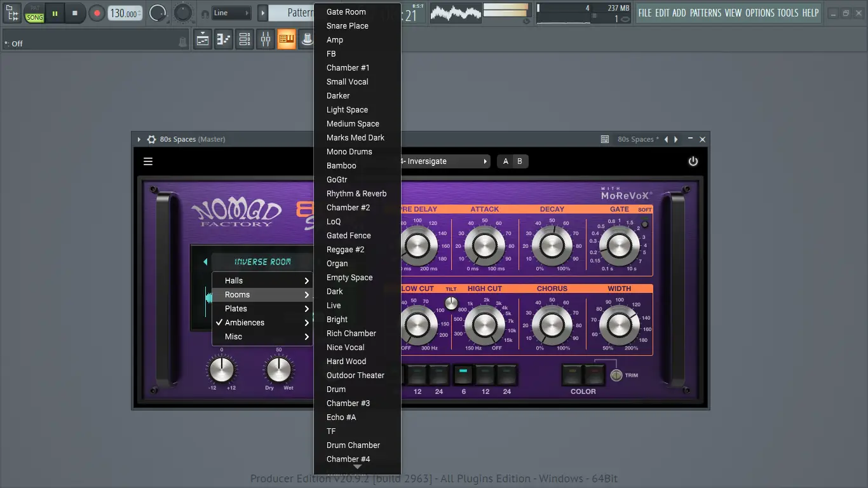Image resolution: width=868 pixels, height=488 pixels.
Task: Click the ATTACK knob
Action: (x=484, y=246)
